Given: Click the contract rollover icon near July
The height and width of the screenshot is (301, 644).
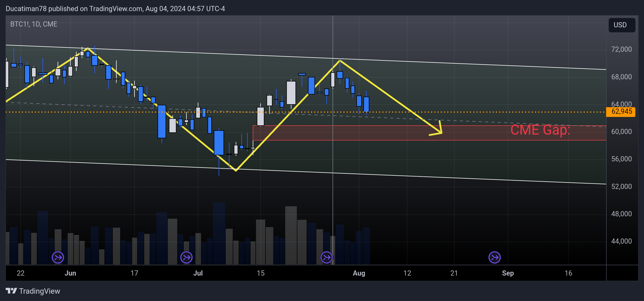Looking at the screenshot, I should point(186,257).
